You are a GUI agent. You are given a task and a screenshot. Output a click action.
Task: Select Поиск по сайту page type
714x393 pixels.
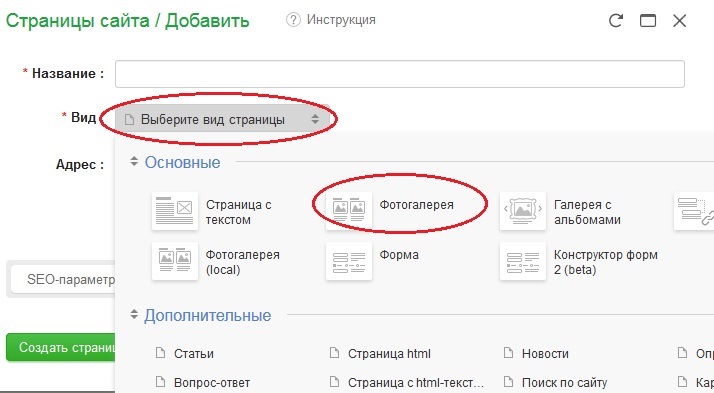pyautogui.click(x=564, y=383)
